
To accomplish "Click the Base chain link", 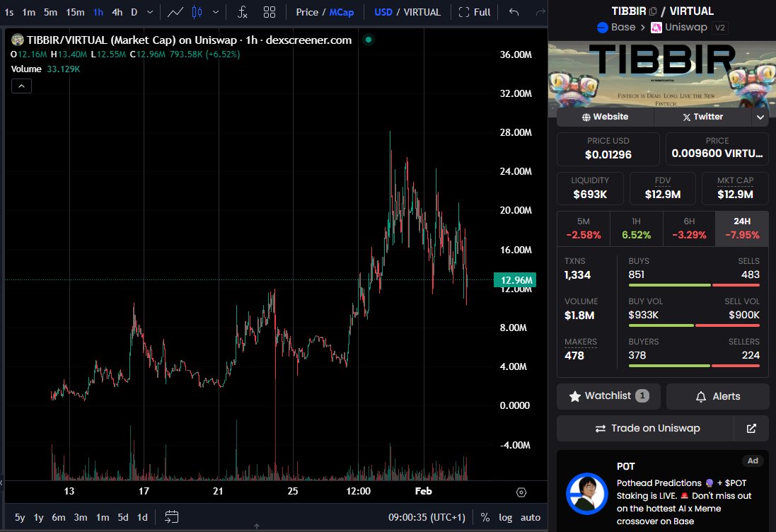I will coord(616,27).
